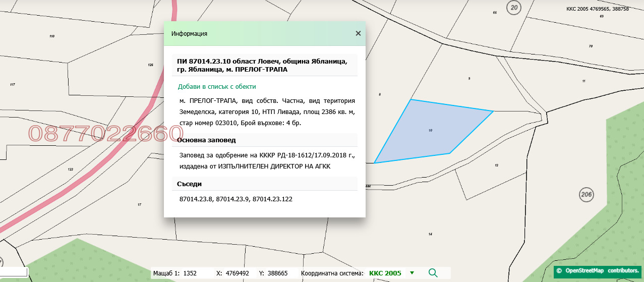The image size is (644, 282).
Task: Select the ККС 2005 coordinate system value
Action: (385, 273)
